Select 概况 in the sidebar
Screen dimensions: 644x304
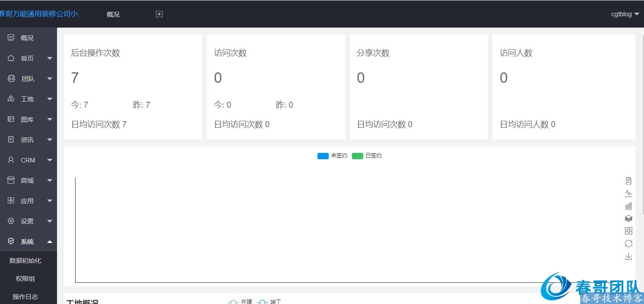(x=27, y=38)
